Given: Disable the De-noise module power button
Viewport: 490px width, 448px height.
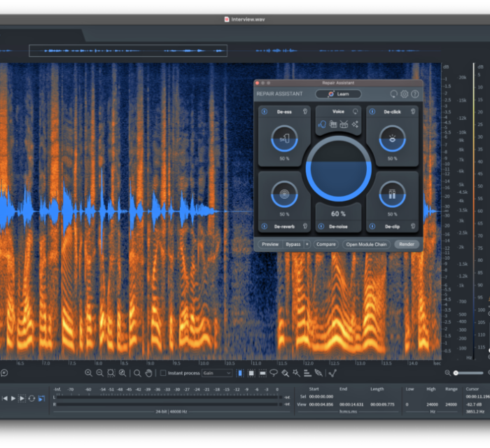Looking at the screenshot, I should 321,227.
